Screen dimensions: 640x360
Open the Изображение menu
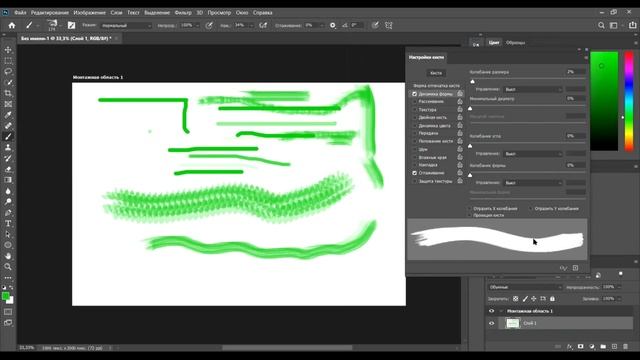click(89, 13)
